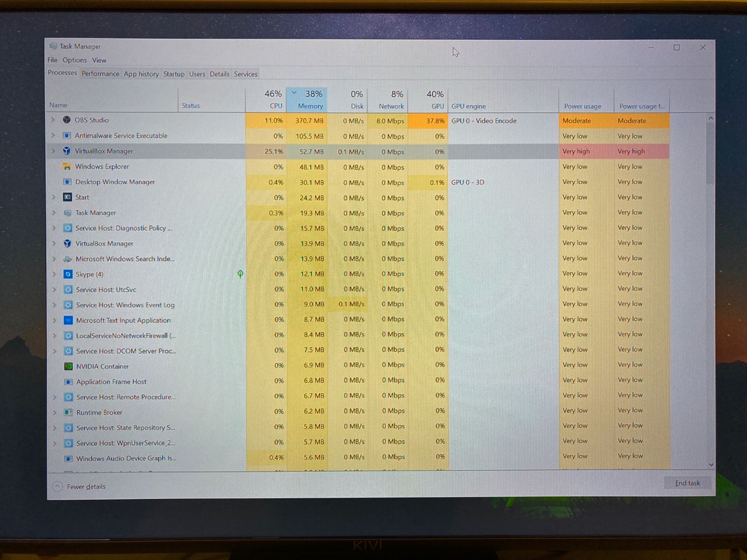Click the scrollbar up arrow
Viewport: 747px width, 560px height.
pyautogui.click(x=710, y=118)
